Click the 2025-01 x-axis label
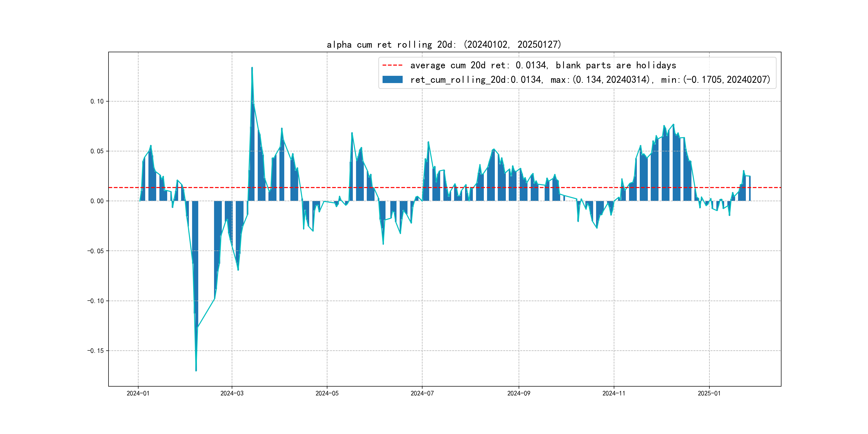Image resolution: width=868 pixels, height=434 pixels. pyautogui.click(x=709, y=393)
